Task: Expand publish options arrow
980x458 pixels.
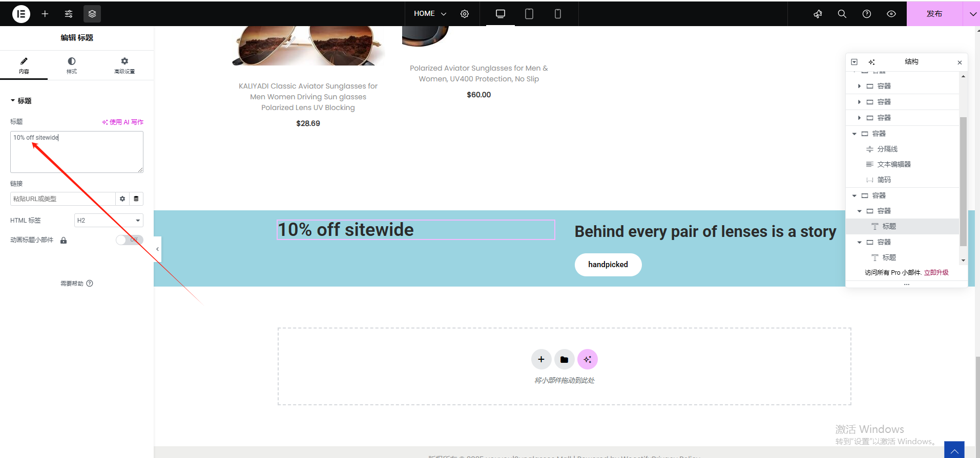Action: click(x=972, y=14)
